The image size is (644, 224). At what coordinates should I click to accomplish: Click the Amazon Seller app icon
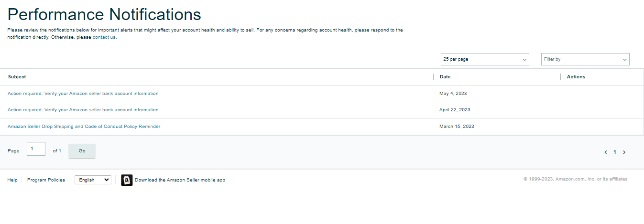coord(127,180)
